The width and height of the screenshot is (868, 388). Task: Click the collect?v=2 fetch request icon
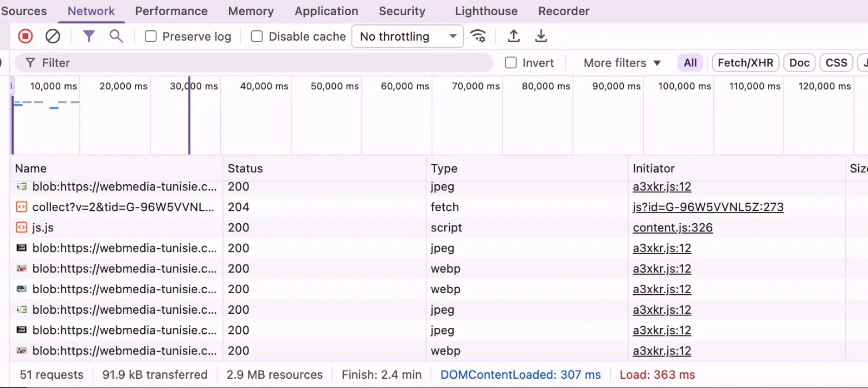point(22,207)
